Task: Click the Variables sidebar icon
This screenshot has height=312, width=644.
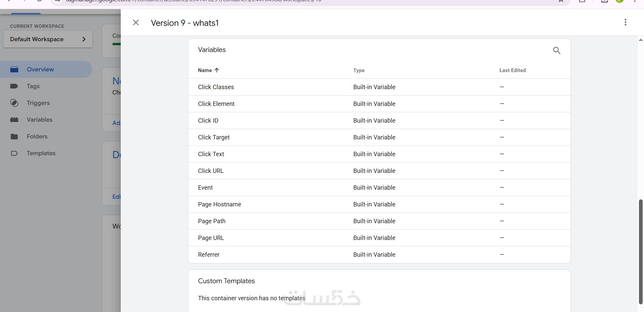Action: tap(14, 120)
